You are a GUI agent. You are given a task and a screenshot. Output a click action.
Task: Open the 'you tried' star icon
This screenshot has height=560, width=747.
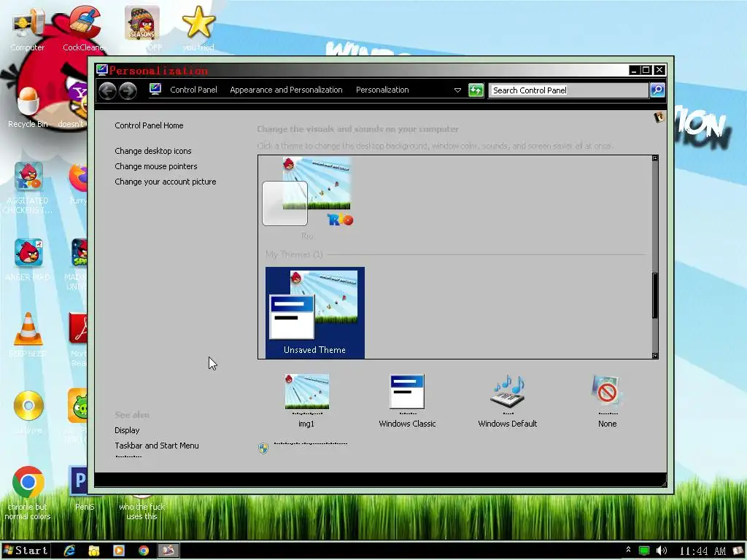(x=198, y=28)
